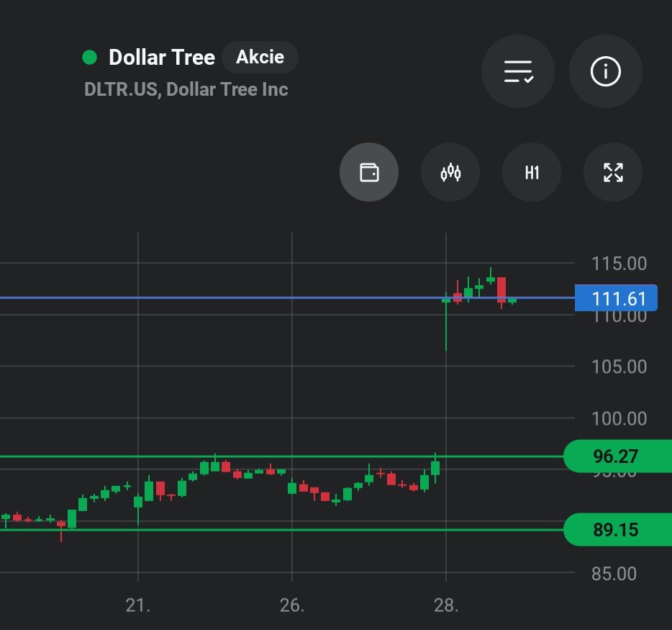Select the green 96.27 price level label
Viewport: 672px width, 630px height.
tap(617, 456)
